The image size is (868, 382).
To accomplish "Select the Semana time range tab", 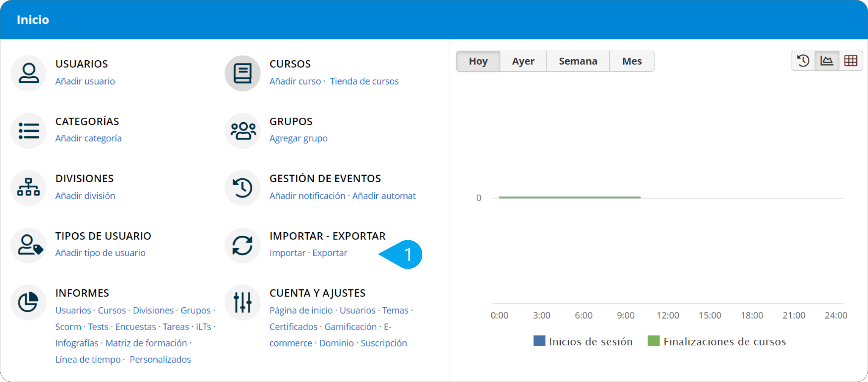I will coord(578,61).
